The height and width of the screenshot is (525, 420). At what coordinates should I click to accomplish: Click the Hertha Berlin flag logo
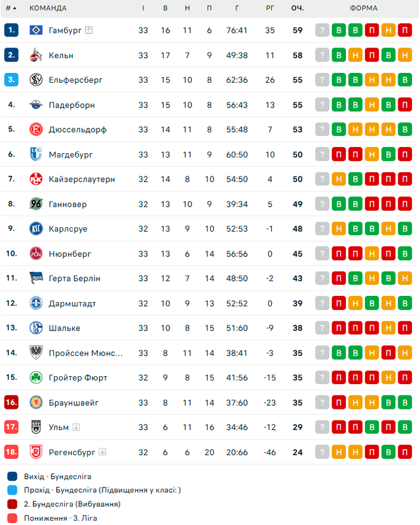36,279
